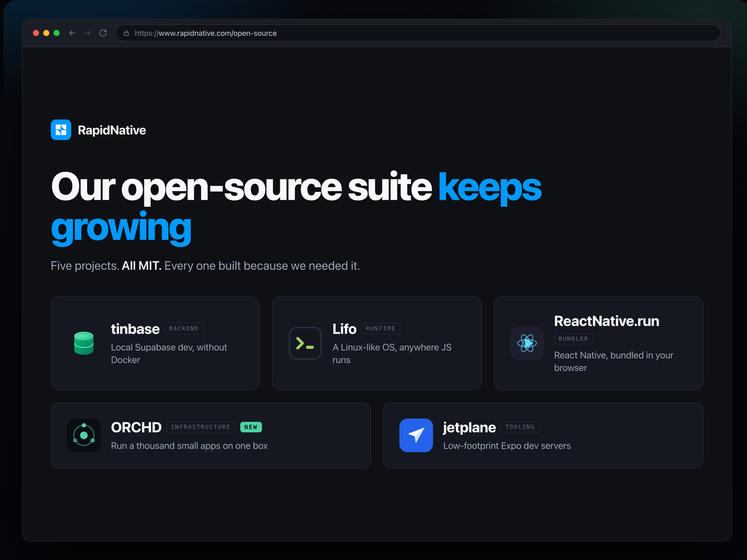Screen dimensions: 747x560
Task: Click the RUNTIME tag on Lifo
Action: (381, 329)
